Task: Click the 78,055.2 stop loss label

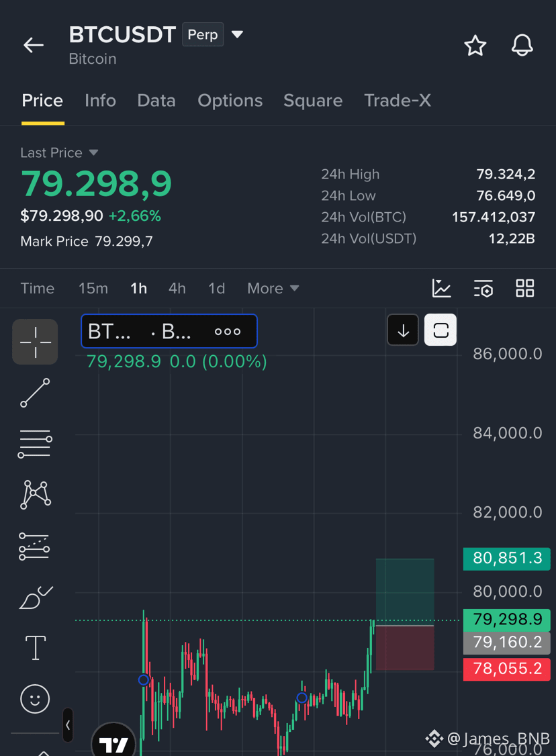Action: tap(507, 669)
